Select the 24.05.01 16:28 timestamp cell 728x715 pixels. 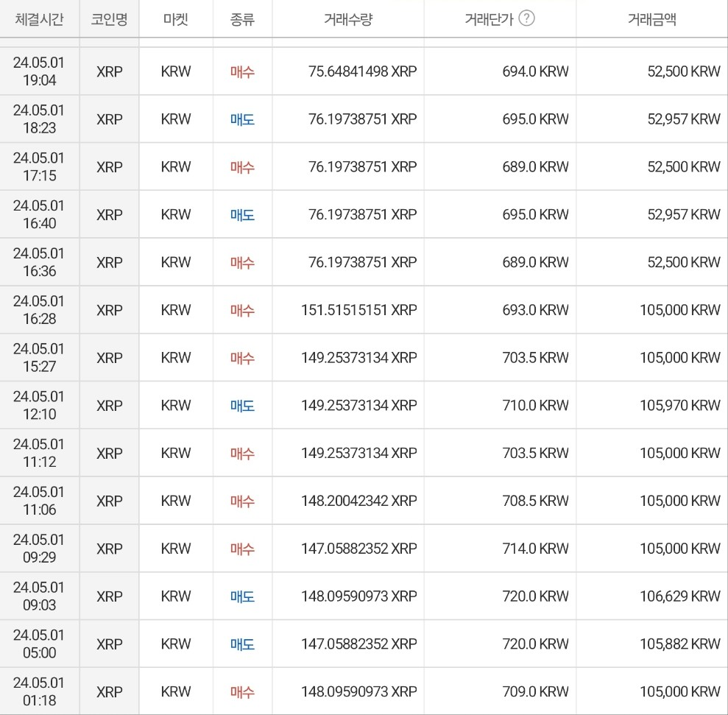39,310
